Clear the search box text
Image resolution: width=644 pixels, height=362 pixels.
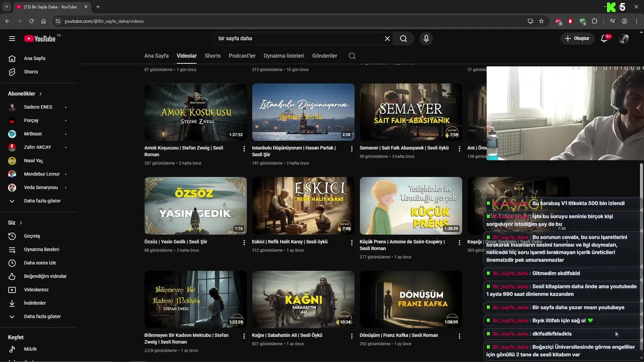point(387,39)
